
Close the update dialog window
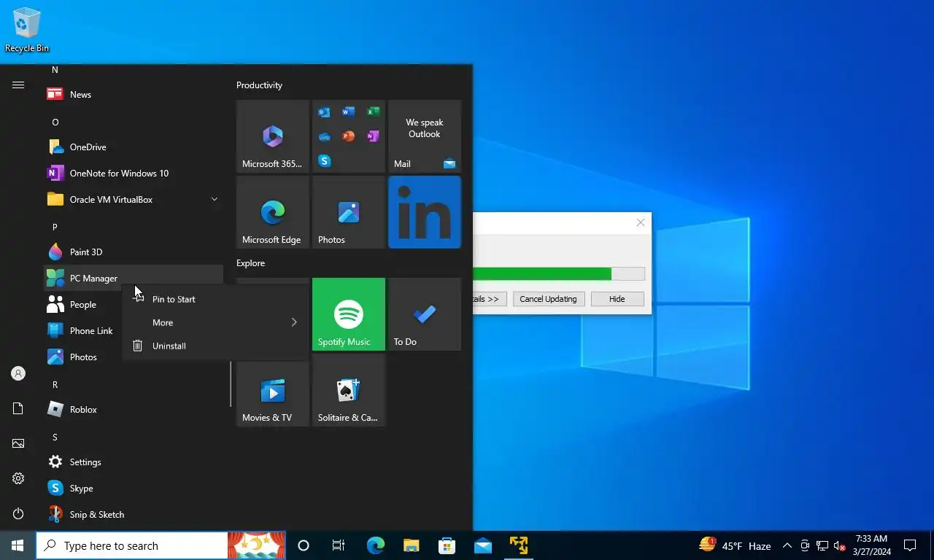pyautogui.click(x=641, y=222)
